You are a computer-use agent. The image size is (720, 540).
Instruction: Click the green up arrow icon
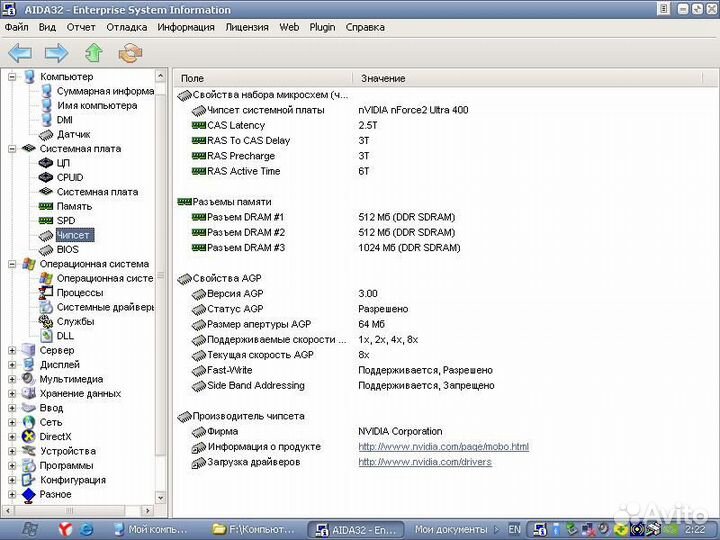coord(93,53)
